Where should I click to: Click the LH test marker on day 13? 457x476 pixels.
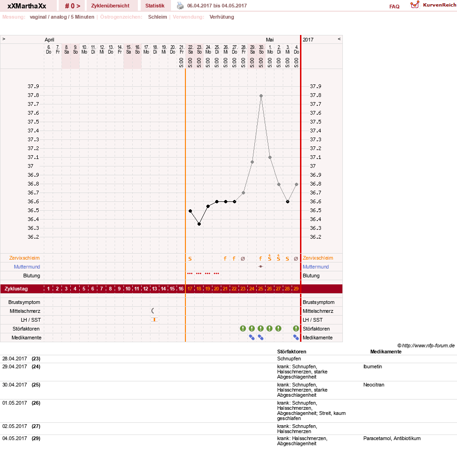(154, 319)
